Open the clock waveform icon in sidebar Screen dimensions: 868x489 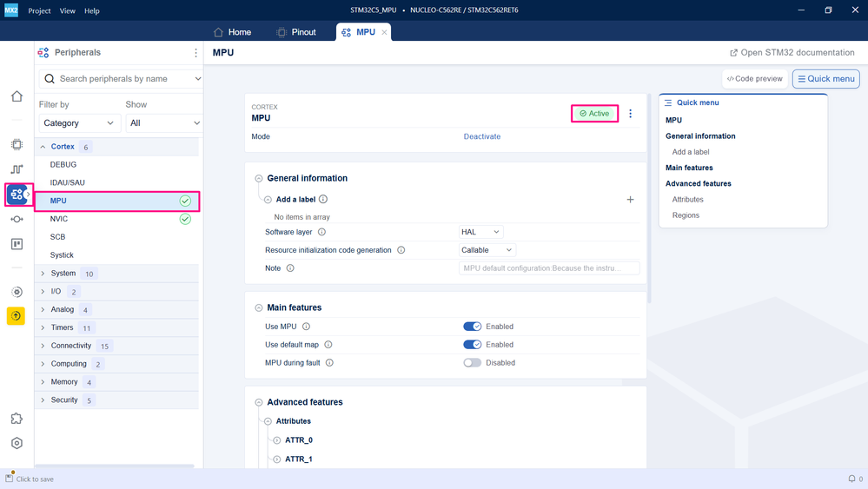17,169
